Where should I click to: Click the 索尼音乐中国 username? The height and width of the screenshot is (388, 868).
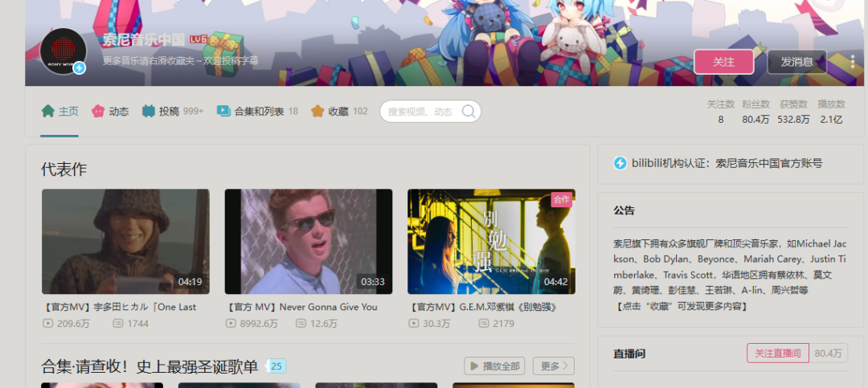[143, 39]
